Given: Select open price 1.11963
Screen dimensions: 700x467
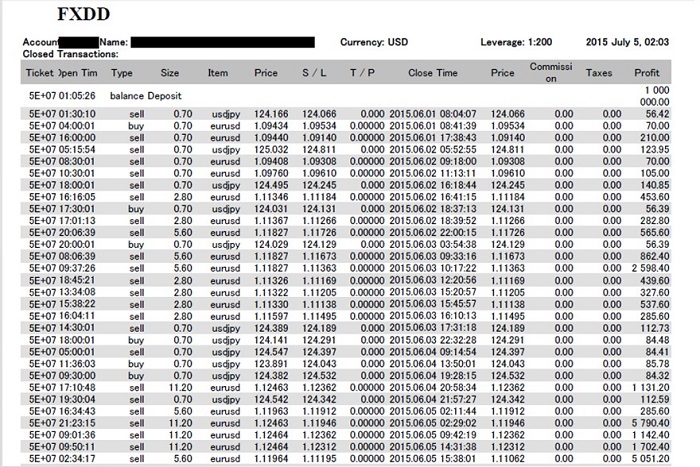Looking at the screenshot, I should [271, 411].
